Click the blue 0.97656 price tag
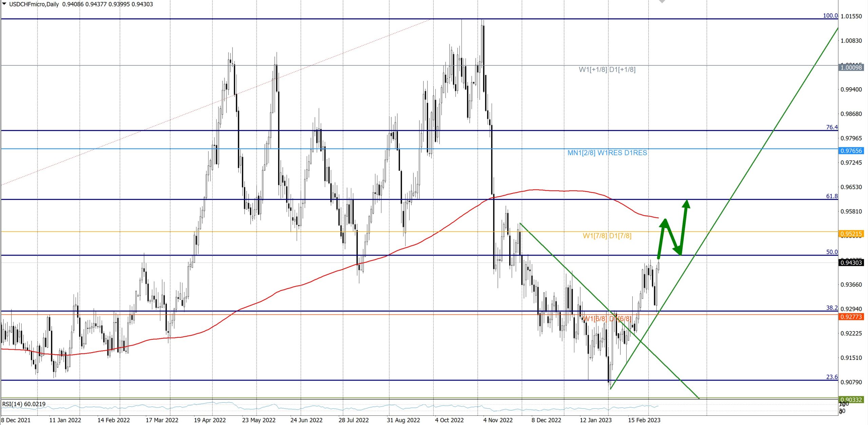 (x=851, y=151)
